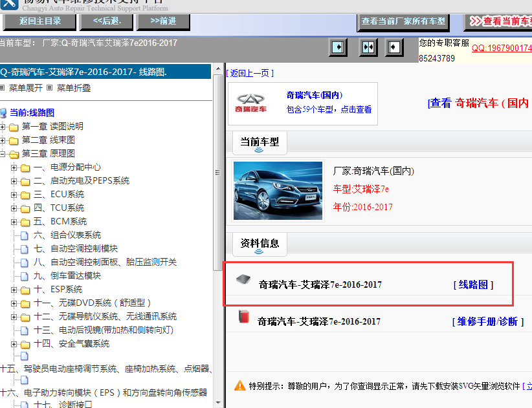Click the split-panels center arrows icon
532x408 pixels.
[x=368, y=47]
